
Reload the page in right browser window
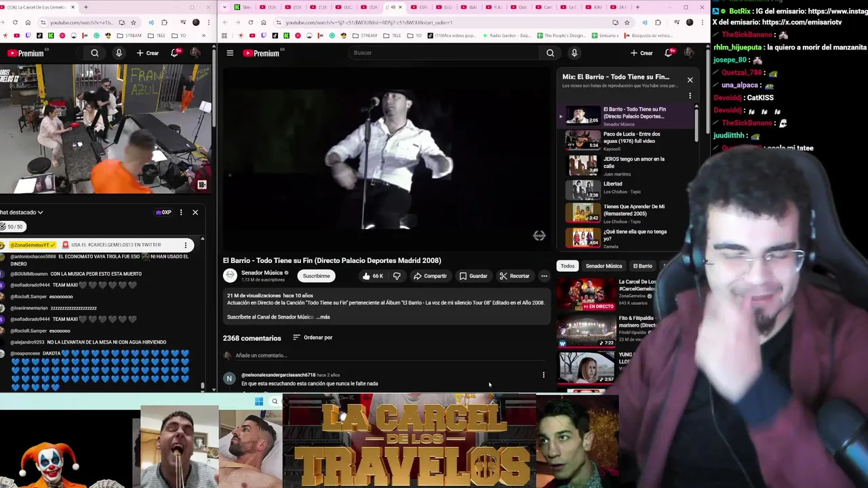(x=250, y=22)
